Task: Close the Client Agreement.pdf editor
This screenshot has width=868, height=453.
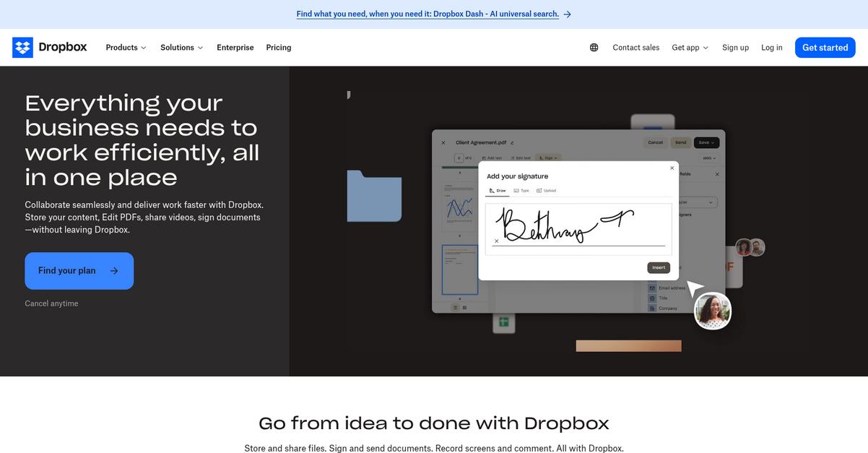Action: 443,142
